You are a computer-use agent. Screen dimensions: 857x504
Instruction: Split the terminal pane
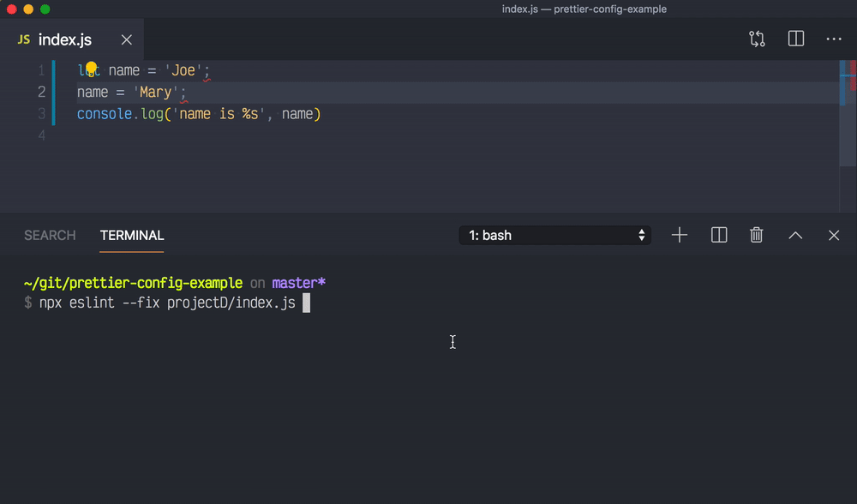(x=718, y=235)
